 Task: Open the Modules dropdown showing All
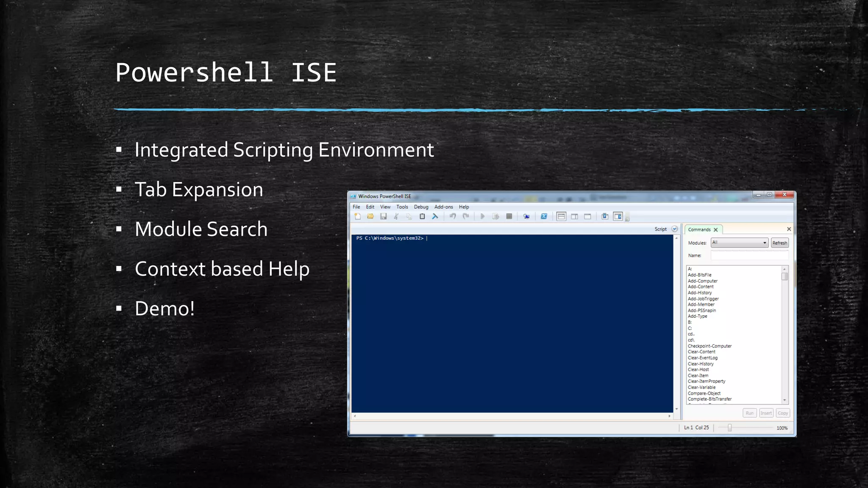click(x=740, y=243)
